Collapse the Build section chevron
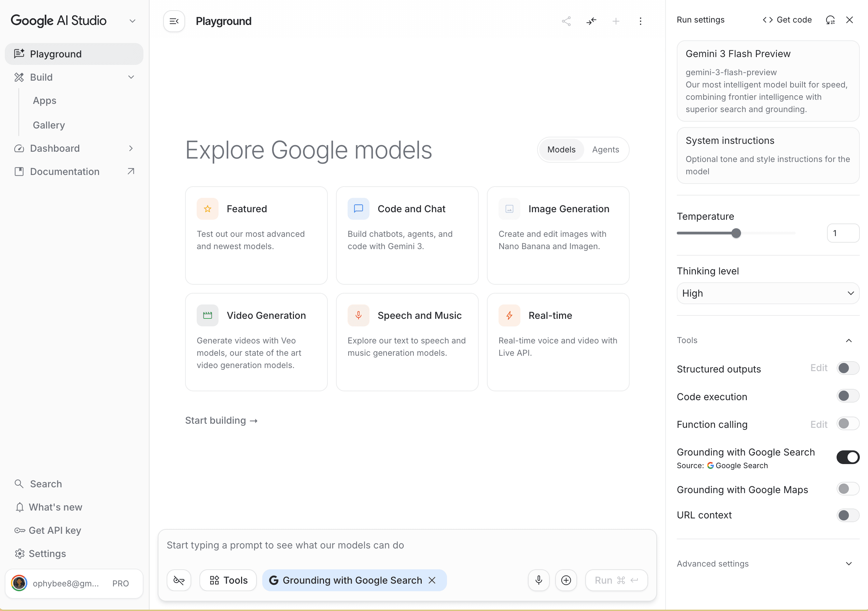 pyautogui.click(x=131, y=77)
